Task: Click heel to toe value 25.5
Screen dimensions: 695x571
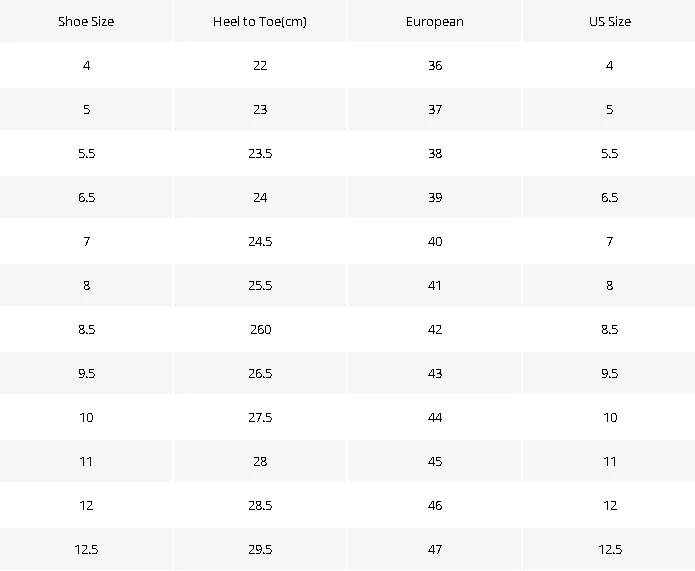Action: coord(260,285)
